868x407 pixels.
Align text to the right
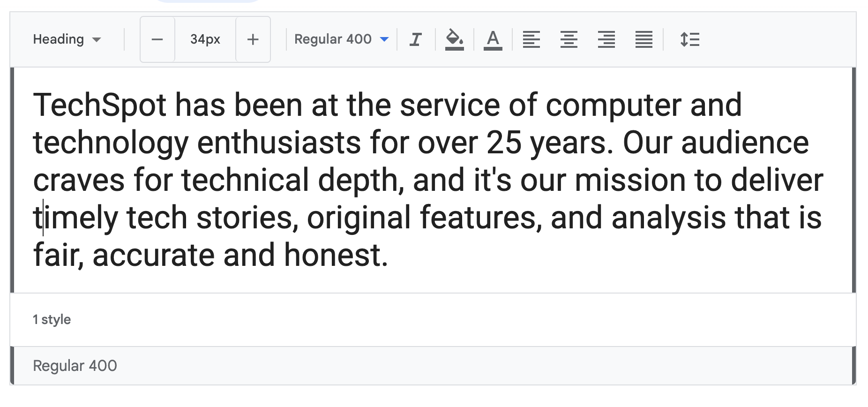[x=606, y=39]
